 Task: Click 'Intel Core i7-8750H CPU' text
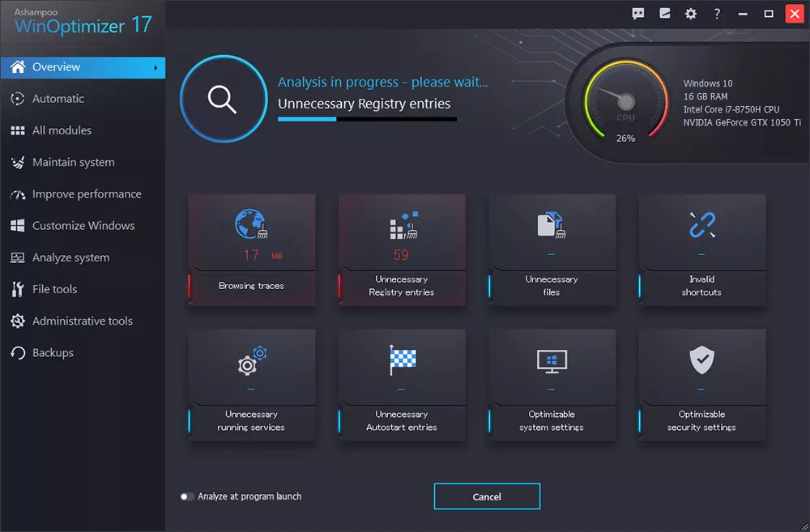731,109
